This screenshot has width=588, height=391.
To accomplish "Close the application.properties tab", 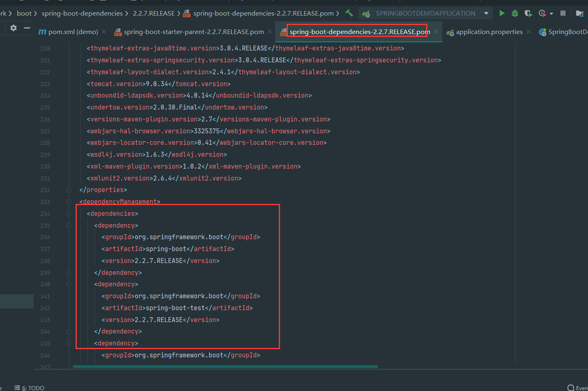I will point(528,32).
